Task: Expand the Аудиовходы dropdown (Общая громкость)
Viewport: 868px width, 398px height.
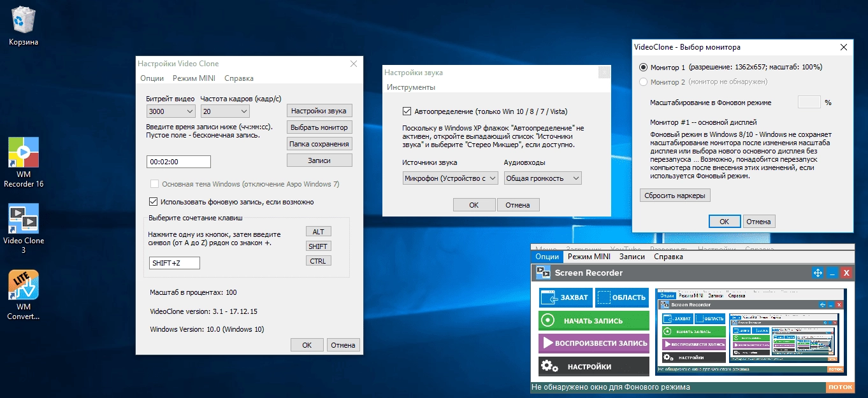Action: 543,178
